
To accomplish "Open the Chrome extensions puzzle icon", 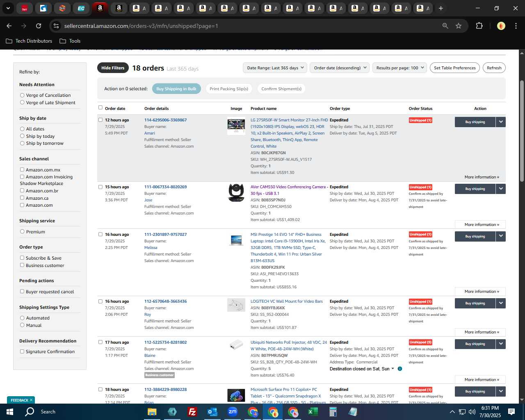I will tap(479, 26).
